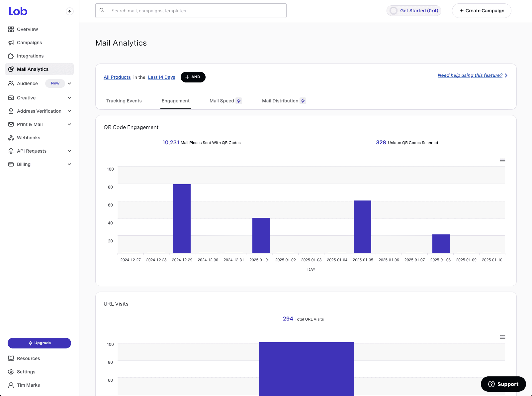Image resolution: width=532 pixels, height=396 pixels.
Task: Click the 2024-12-29 QR chart bar
Action: [x=182, y=218]
